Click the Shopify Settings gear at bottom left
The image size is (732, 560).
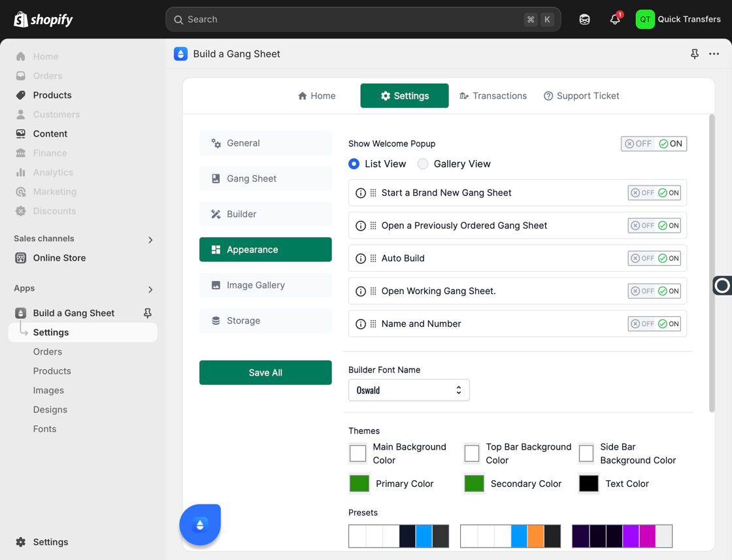pyautogui.click(x=20, y=542)
